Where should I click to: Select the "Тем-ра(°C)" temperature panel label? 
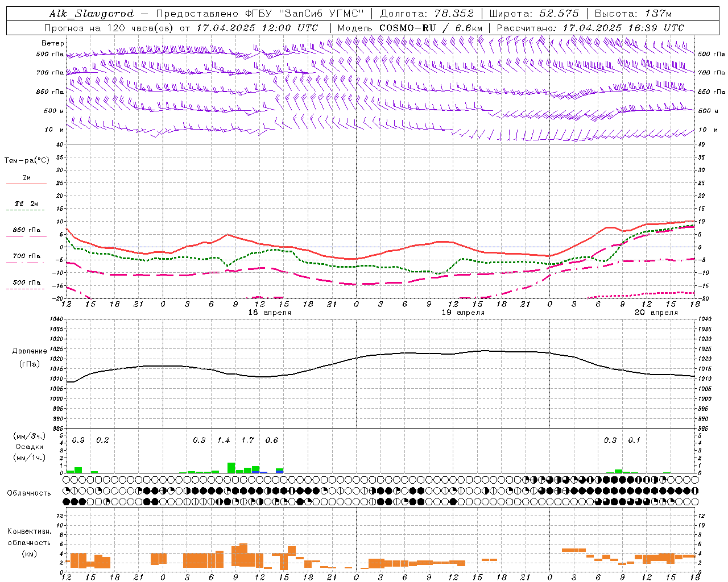pos(27,161)
